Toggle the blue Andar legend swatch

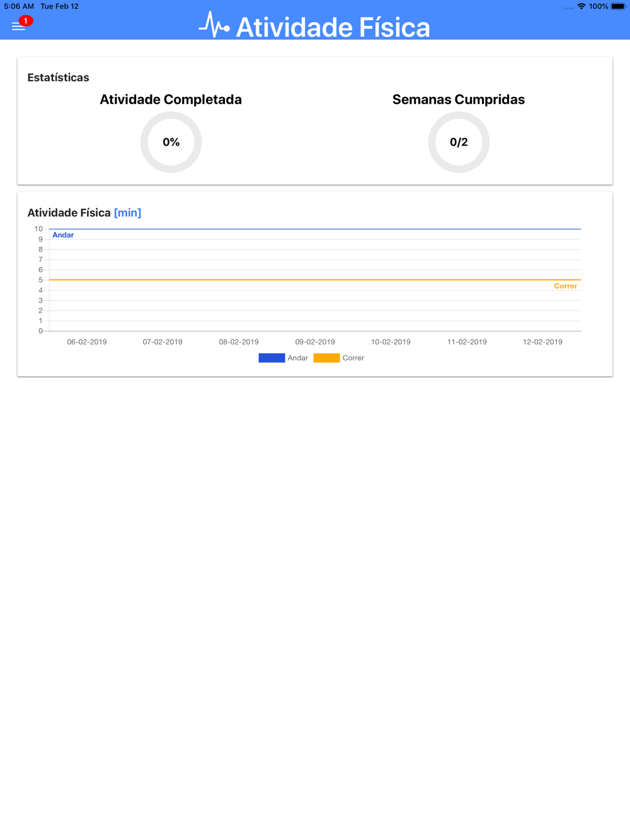click(272, 358)
